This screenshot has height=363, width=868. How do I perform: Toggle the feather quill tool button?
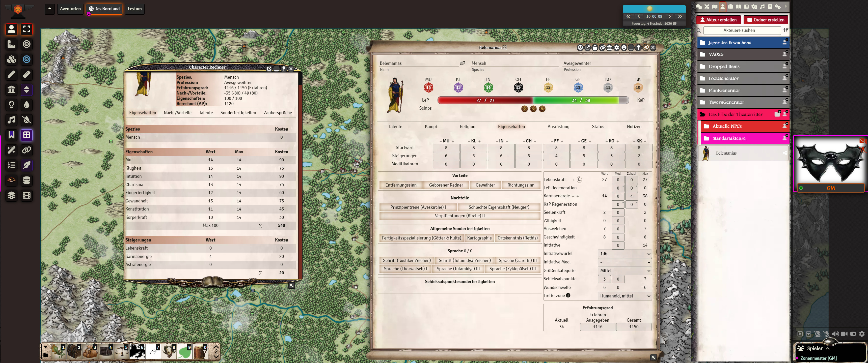(26, 165)
